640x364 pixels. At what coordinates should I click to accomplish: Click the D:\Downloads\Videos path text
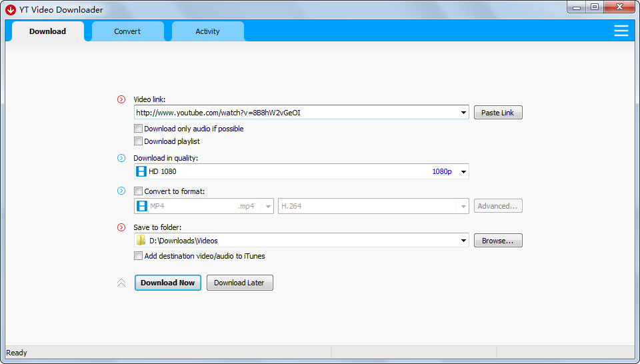[x=183, y=241]
